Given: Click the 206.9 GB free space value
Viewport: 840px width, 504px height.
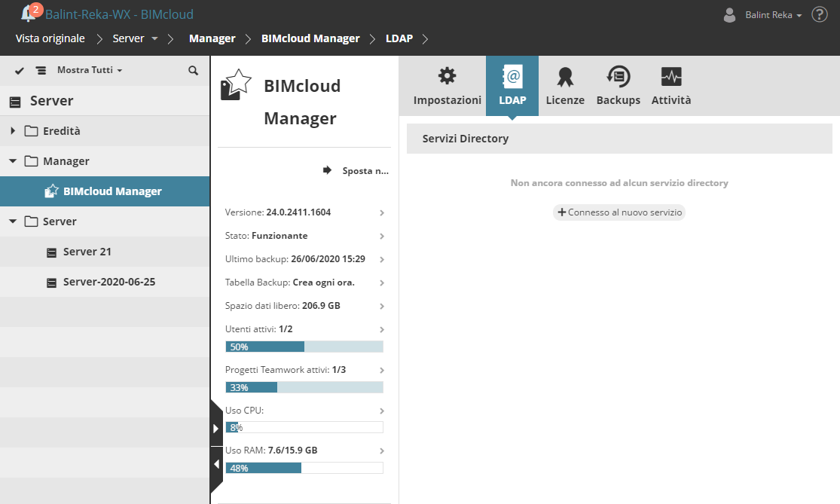Looking at the screenshot, I should (321, 306).
